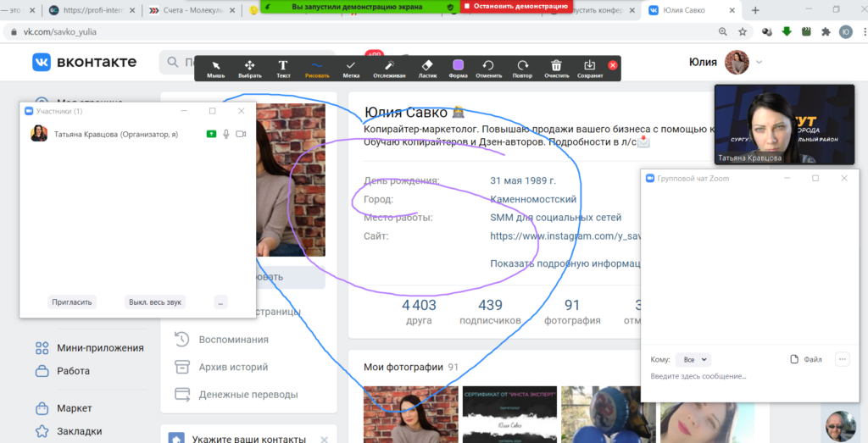Open more options in participants panel

coord(220,302)
